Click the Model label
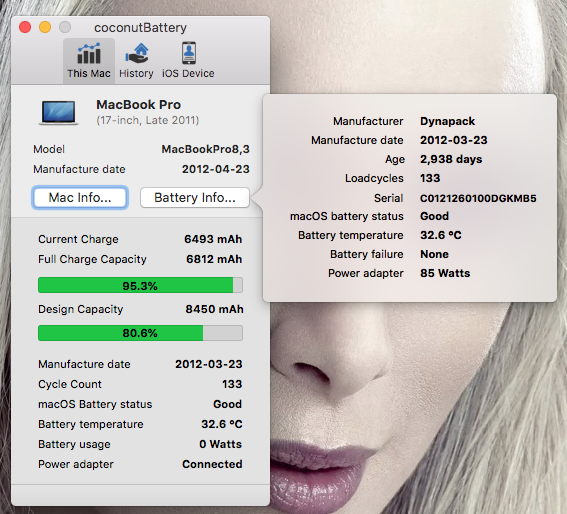This screenshot has height=514, width=567. [49, 149]
